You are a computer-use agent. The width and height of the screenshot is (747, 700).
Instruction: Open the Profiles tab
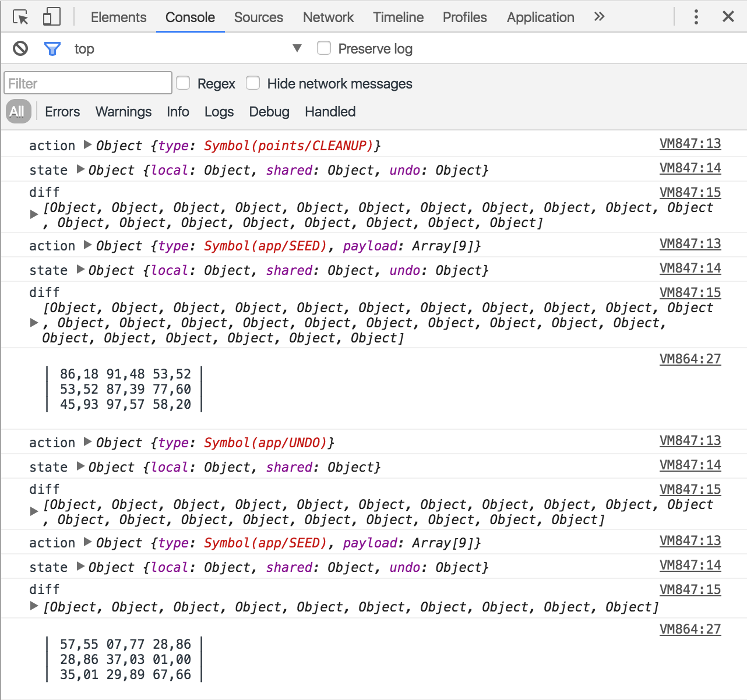point(465,17)
